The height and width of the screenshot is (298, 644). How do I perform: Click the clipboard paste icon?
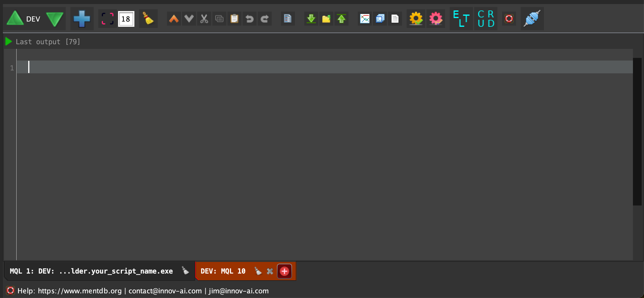[234, 19]
